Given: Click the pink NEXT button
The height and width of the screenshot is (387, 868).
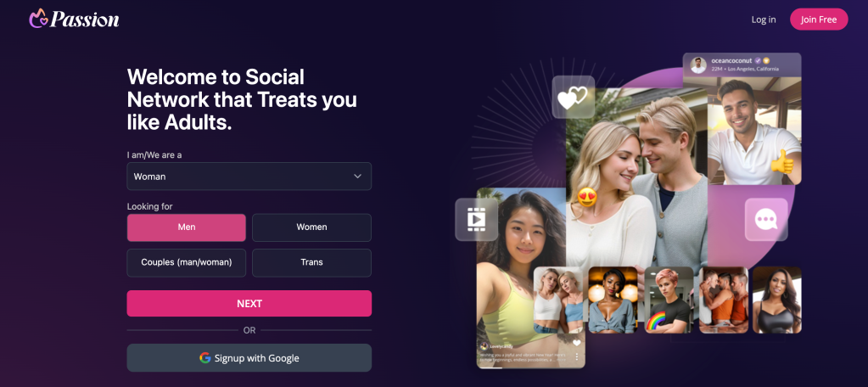Looking at the screenshot, I should click(249, 303).
